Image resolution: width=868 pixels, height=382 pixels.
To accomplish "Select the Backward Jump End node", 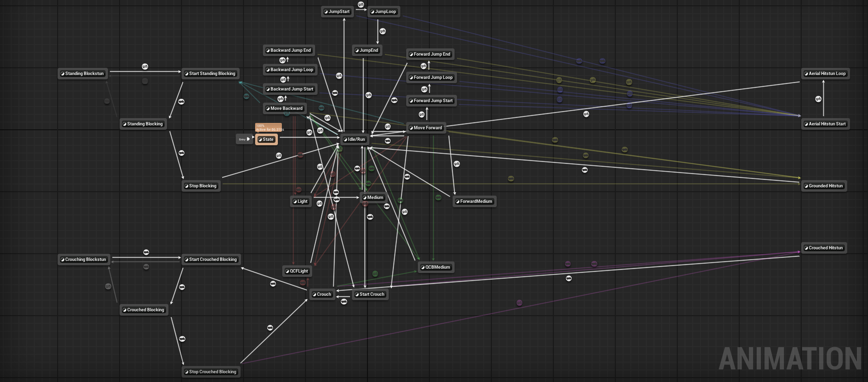I will pos(289,50).
